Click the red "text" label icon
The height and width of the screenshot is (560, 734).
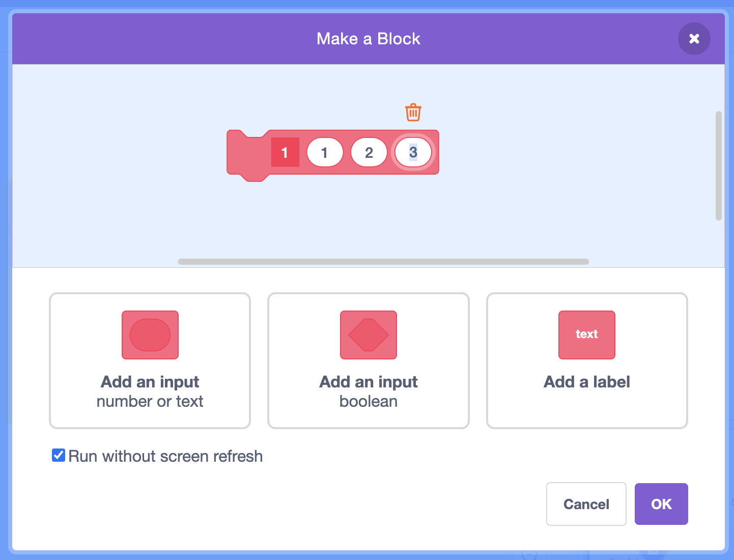586,335
